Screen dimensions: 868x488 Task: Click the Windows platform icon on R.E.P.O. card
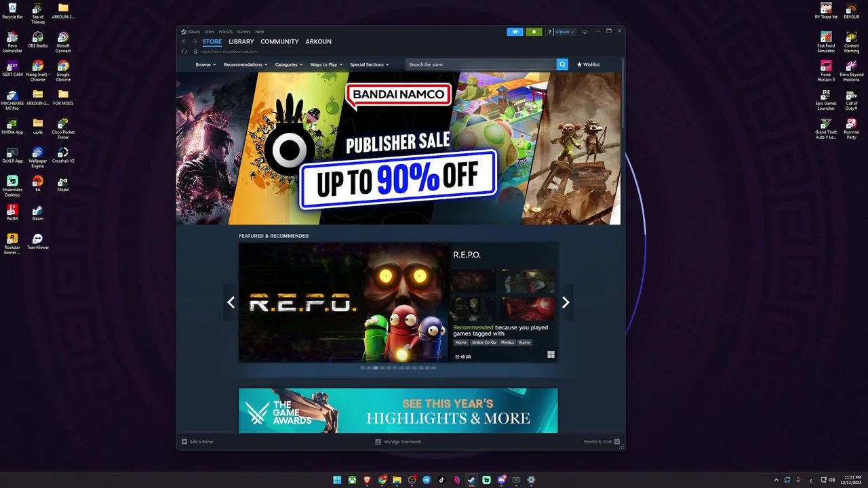click(551, 354)
